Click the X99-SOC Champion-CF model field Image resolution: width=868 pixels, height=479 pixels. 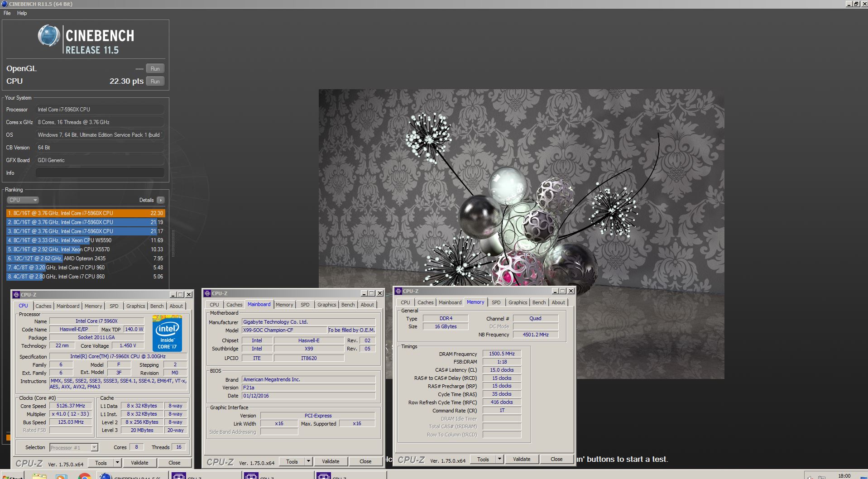[284, 330]
